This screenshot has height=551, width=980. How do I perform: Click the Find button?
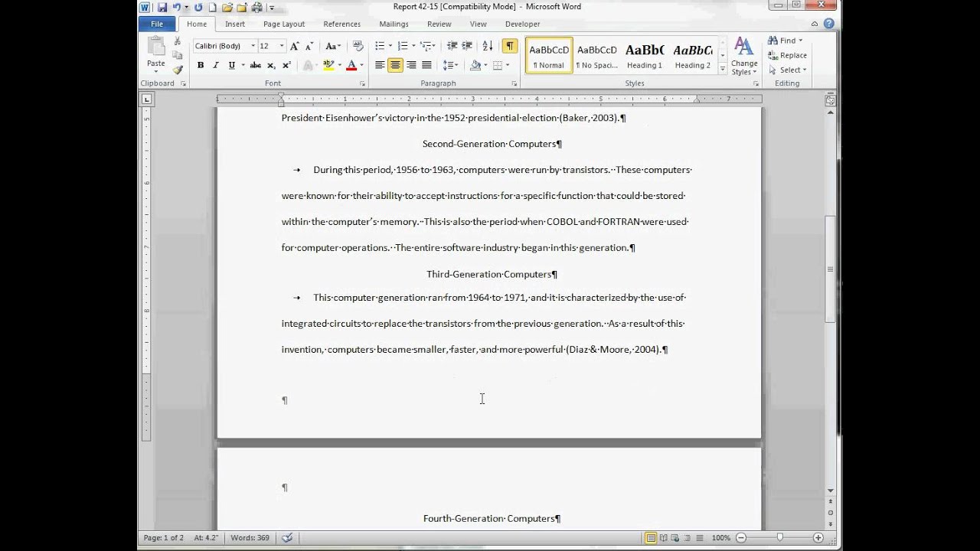tap(786, 41)
